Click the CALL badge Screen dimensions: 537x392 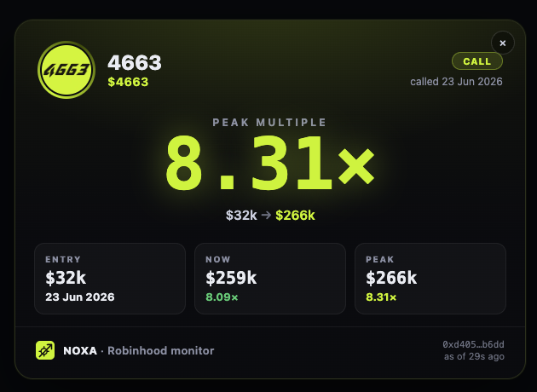pyautogui.click(x=477, y=61)
